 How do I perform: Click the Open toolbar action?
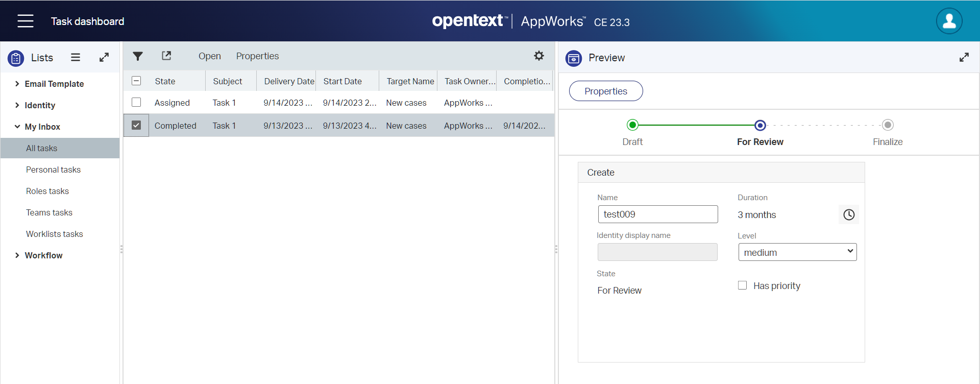209,56
